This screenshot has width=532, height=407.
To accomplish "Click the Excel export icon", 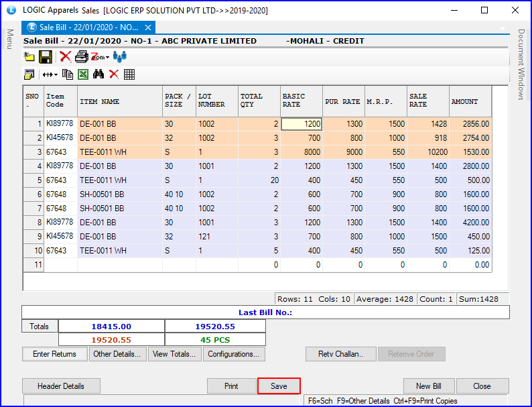I will click(83, 74).
